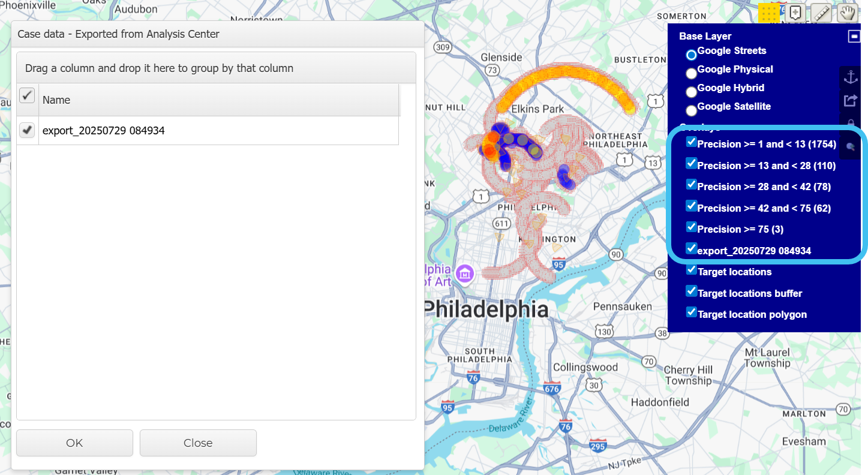Toggle the select-all checkbox in table header
This screenshot has height=475, width=868.
[x=27, y=95]
